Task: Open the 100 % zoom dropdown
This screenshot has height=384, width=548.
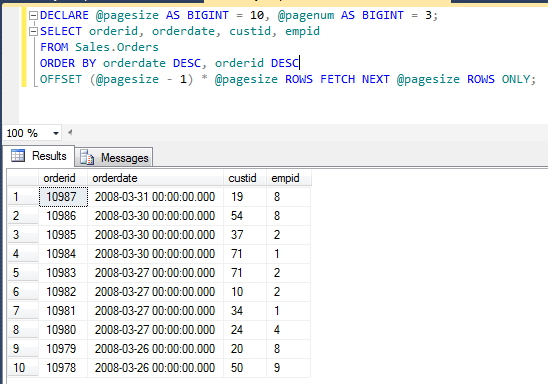Action: click(x=56, y=133)
